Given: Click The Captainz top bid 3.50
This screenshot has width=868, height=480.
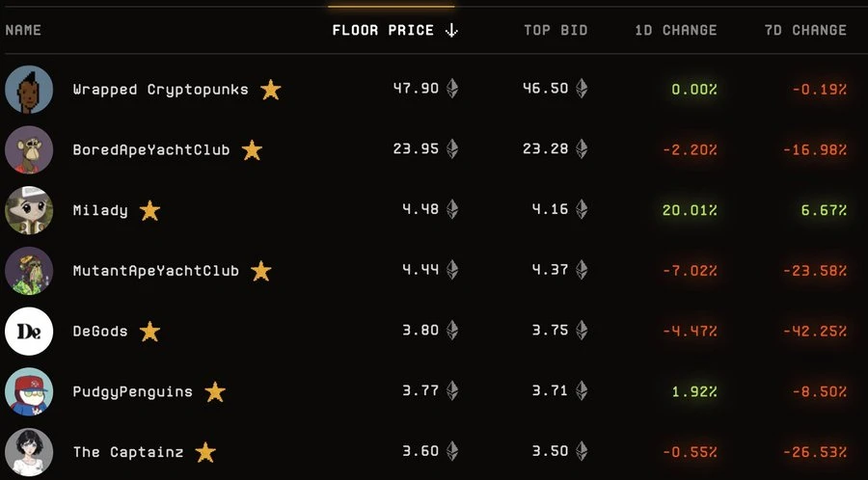Looking at the screenshot, I should (x=552, y=452).
